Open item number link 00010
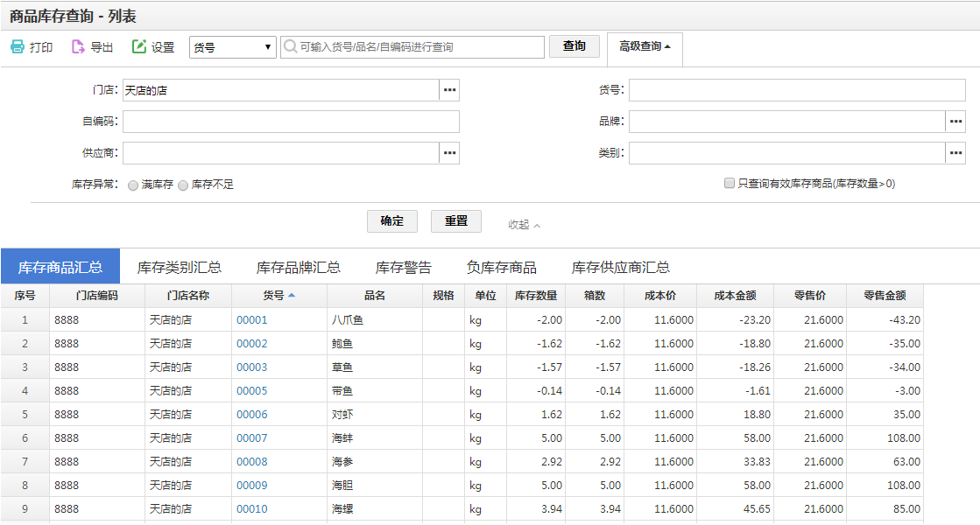The image size is (980, 525). coord(252,508)
